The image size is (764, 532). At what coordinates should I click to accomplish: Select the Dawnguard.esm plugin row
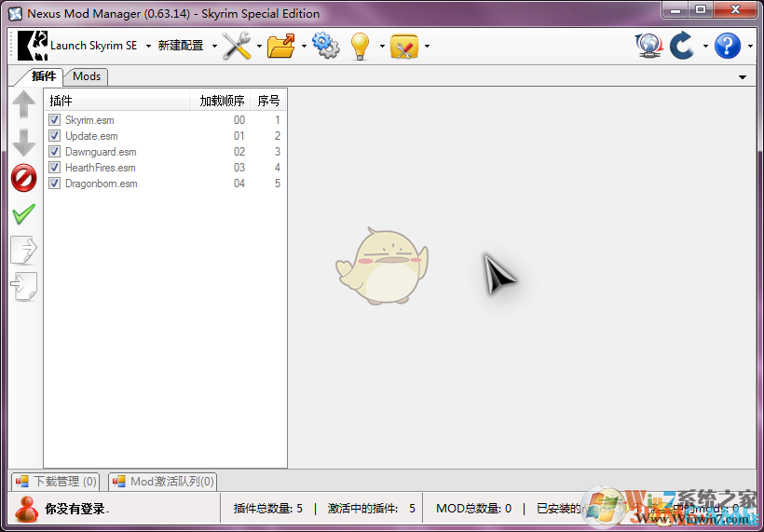click(x=165, y=152)
